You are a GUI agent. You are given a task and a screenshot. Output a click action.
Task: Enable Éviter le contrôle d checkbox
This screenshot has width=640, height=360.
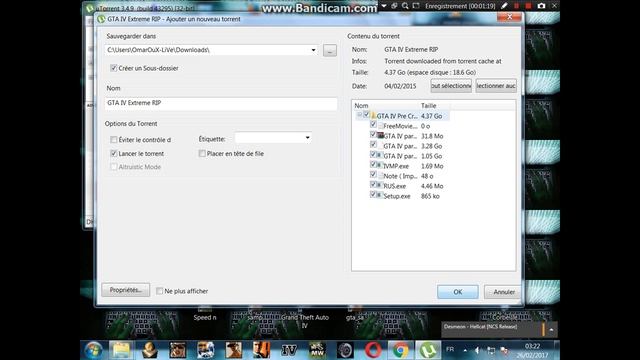pos(114,140)
